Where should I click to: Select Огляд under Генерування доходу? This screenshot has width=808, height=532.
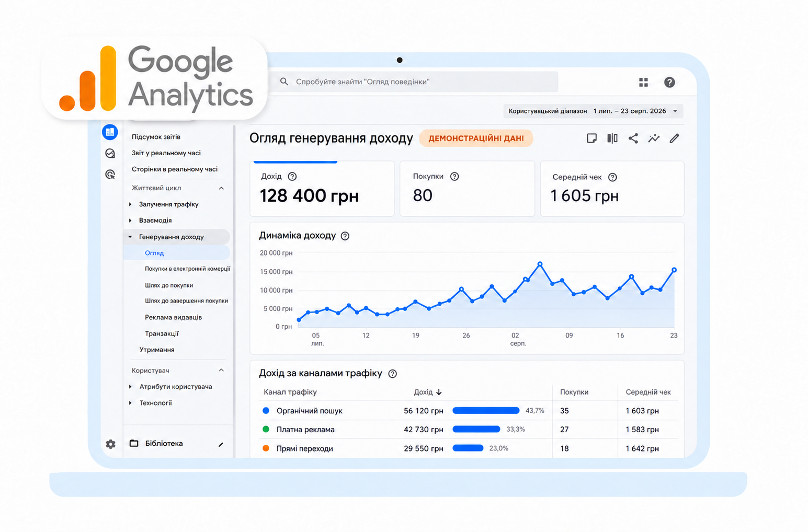click(x=177, y=253)
